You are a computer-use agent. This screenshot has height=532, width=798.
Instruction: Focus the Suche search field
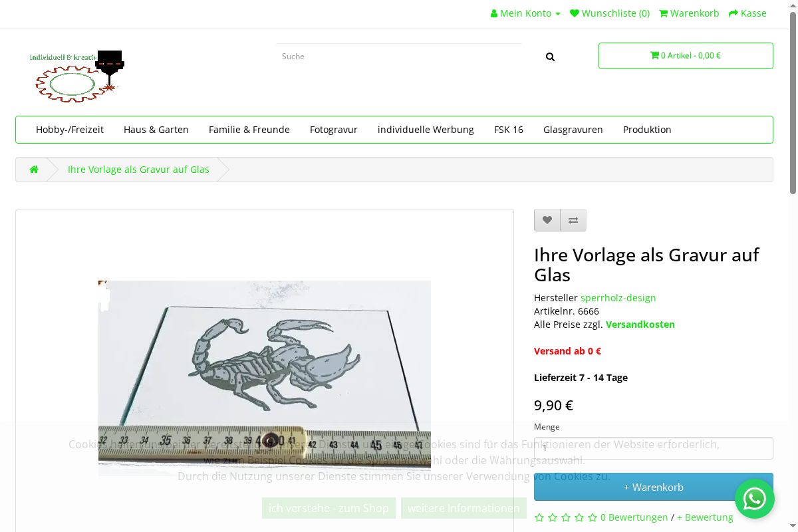click(399, 57)
